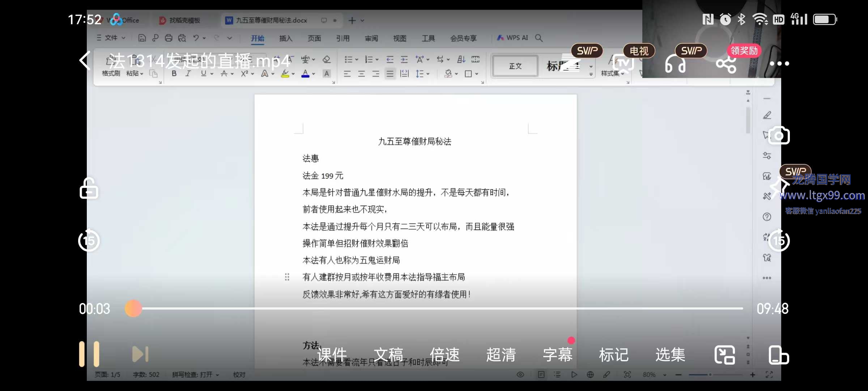
Task: Tap the SVIP subtitle-list icon
Action: click(571, 63)
